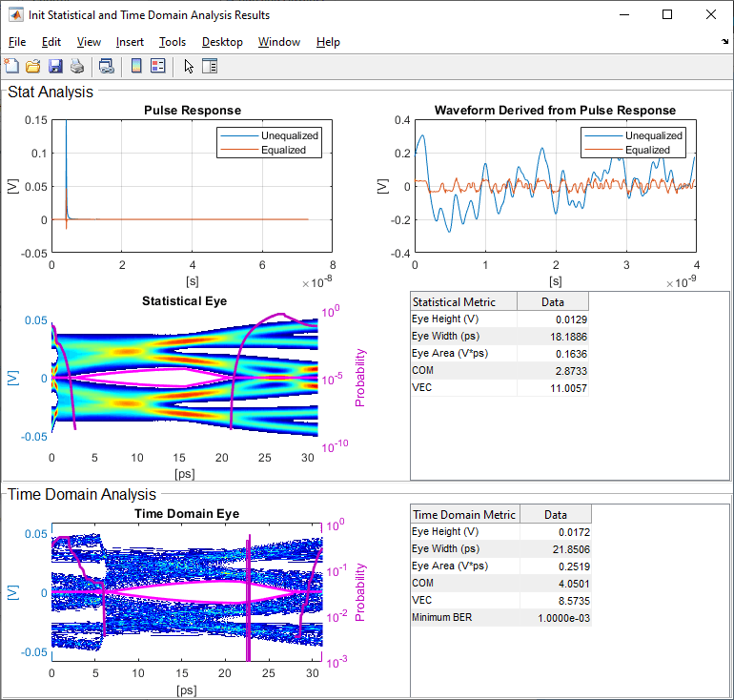Toggle the Insert Colorbar tool
Viewport: 734px width, 700px height.
coord(136,66)
